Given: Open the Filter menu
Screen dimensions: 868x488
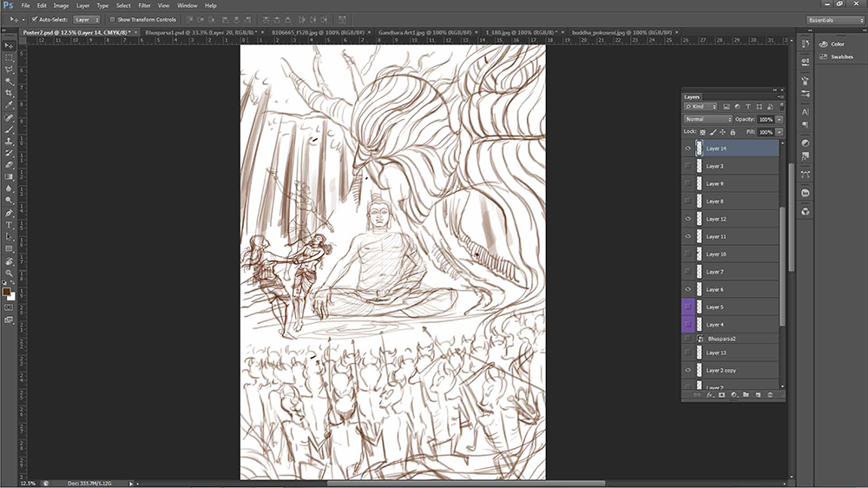Looking at the screenshot, I should coord(144,5).
